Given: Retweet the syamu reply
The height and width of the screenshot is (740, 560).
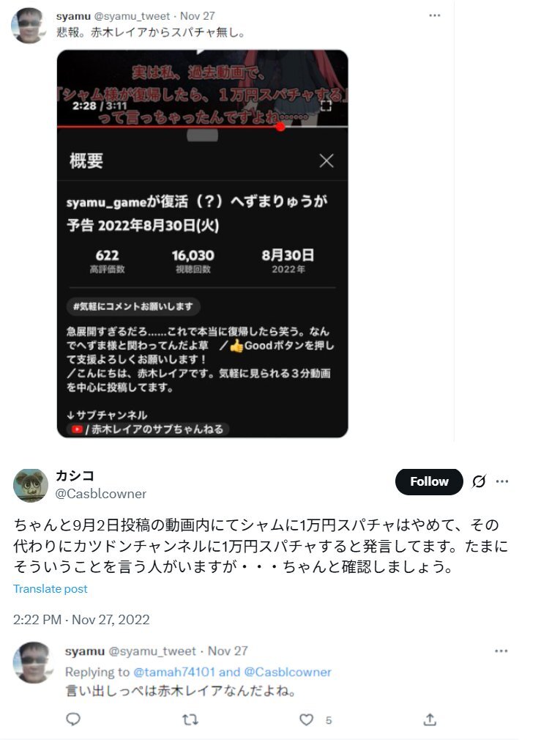Looking at the screenshot, I should (190, 719).
